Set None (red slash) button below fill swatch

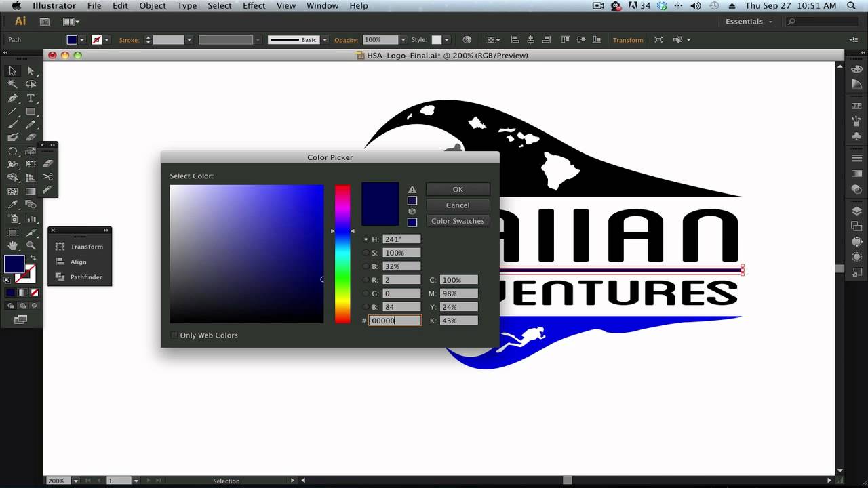(x=34, y=293)
